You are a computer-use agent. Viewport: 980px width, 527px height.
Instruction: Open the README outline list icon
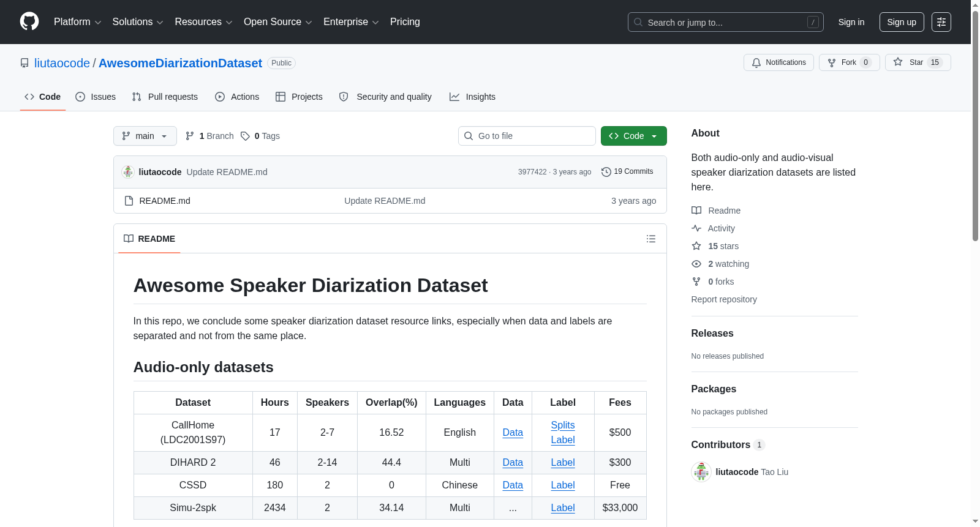pyautogui.click(x=651, y=239)
